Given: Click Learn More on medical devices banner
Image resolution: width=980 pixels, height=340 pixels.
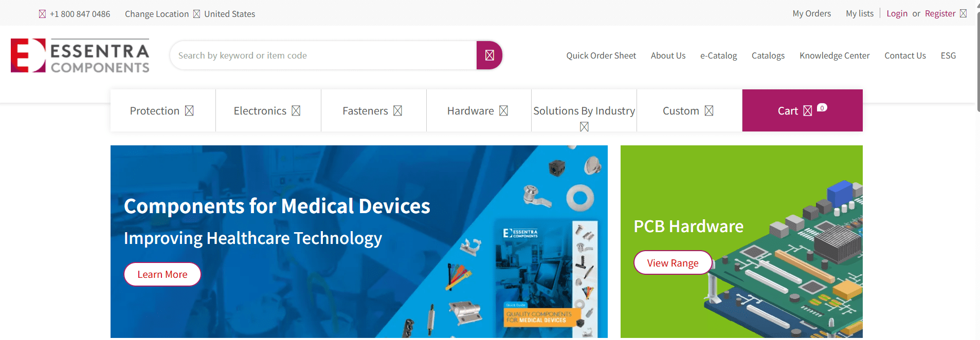Looking at the screenshot, I should pyautogui.click(x=162, y=274).
